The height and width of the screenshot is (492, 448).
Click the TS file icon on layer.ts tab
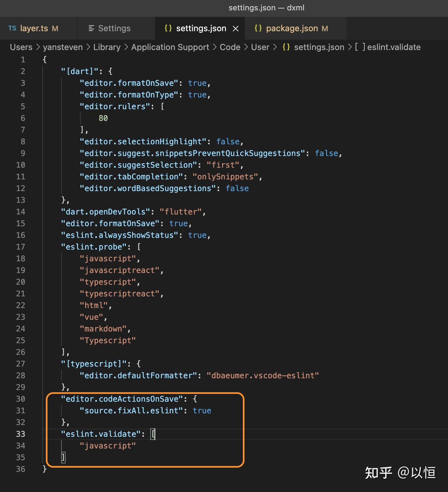pyautogui.click(x=12, y=28)
